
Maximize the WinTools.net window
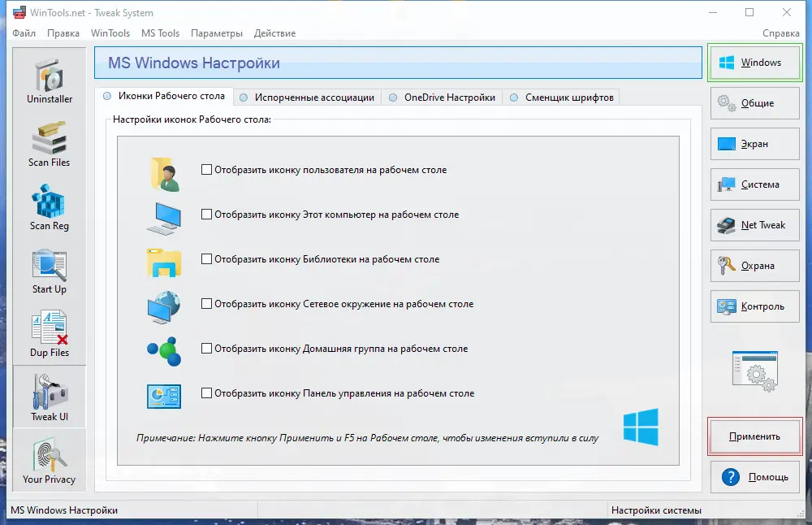(749, 12)
